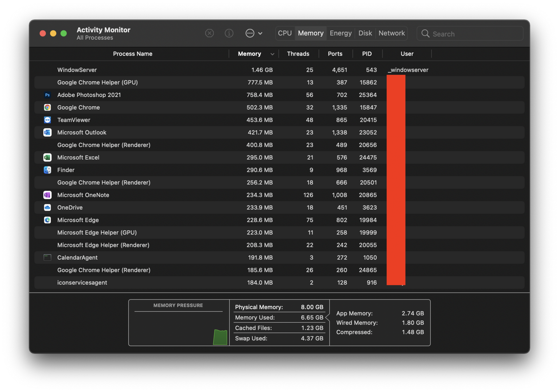
Task: Click the Adobe Photoshop 2021 icon
Action: click(x=48, y=95)
